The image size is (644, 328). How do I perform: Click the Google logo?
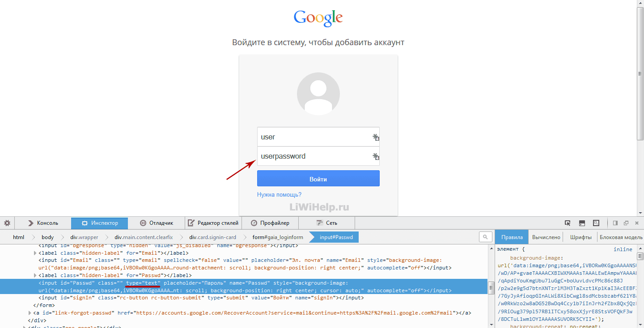pos(318,18)
